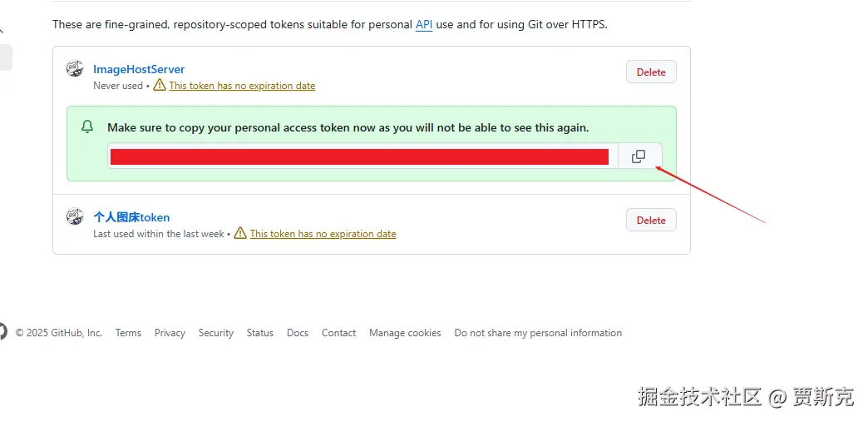Visit the Security footer link
Viewport: 868px width, 422px height.
pos(215,333)
